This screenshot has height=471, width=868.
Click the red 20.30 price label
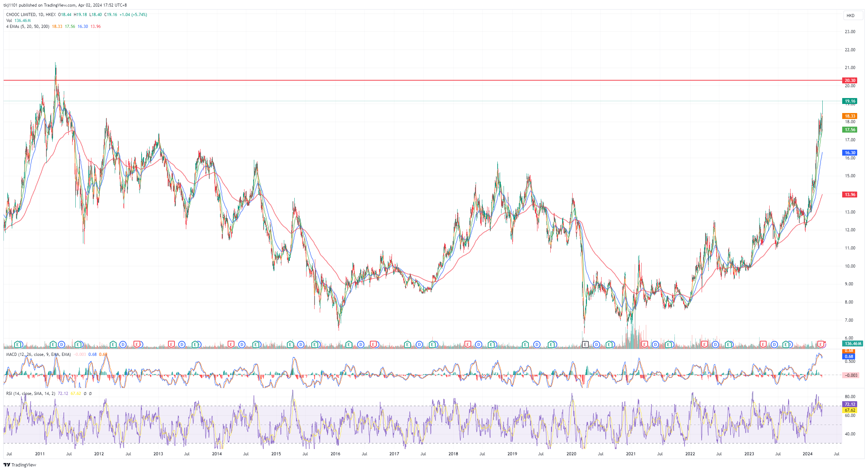850,81
